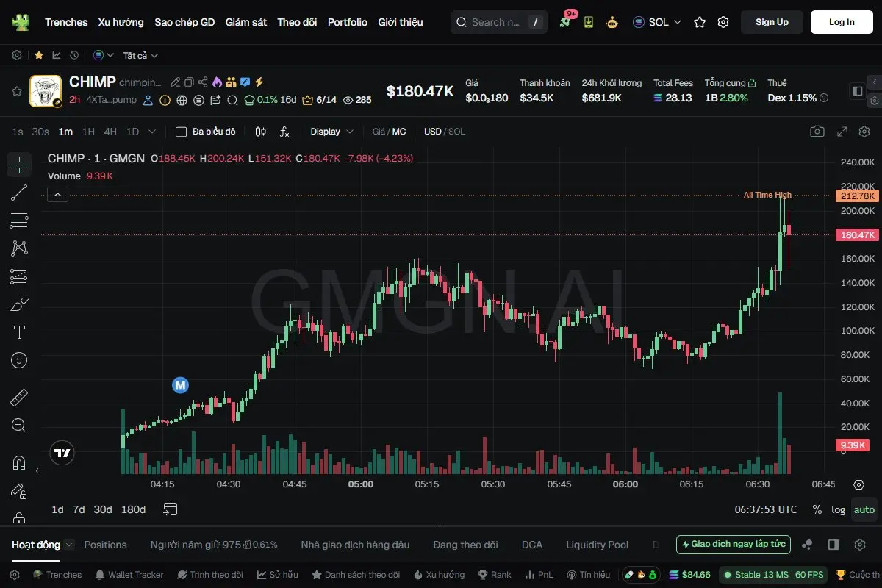
Task: Open Sao chép GD menu
Action: [x=184, y=22]
